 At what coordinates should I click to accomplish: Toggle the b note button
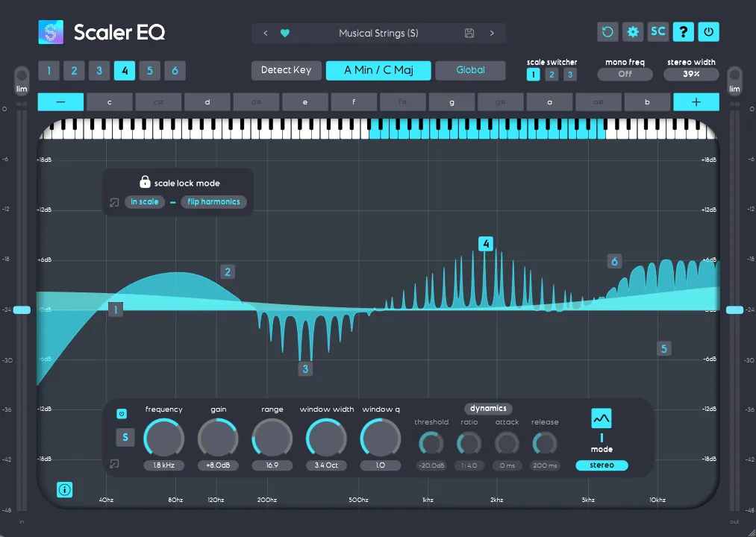point(647,102)
